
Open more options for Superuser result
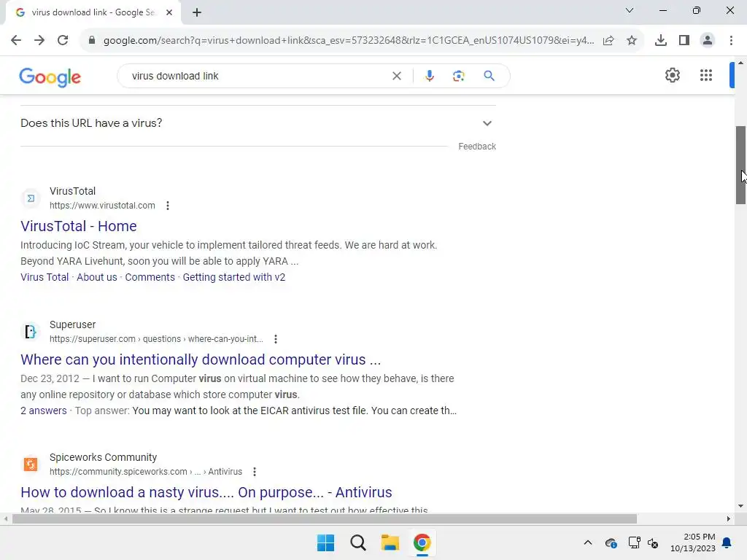pos(275,339)
